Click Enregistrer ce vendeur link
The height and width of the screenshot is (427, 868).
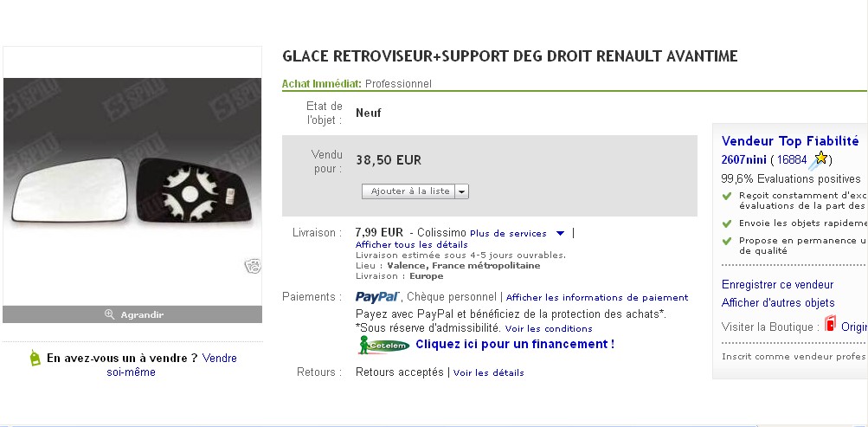click(x=777, y=285)
